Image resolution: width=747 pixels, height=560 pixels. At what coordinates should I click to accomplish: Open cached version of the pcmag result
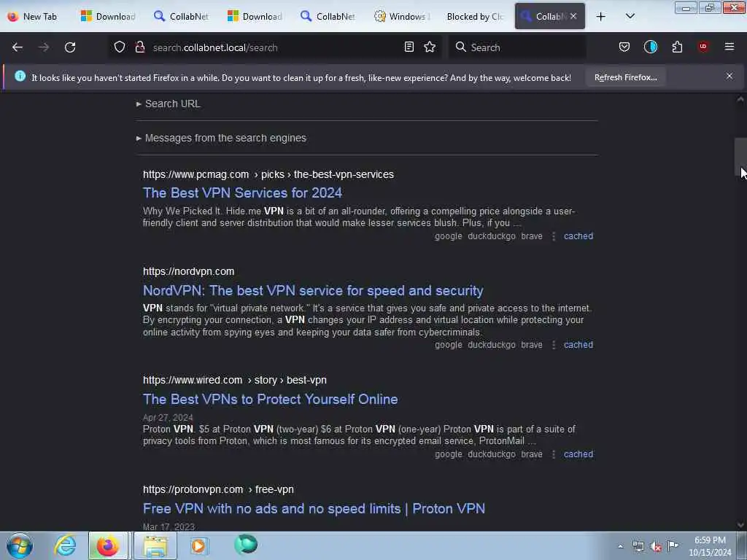point(578,236)
